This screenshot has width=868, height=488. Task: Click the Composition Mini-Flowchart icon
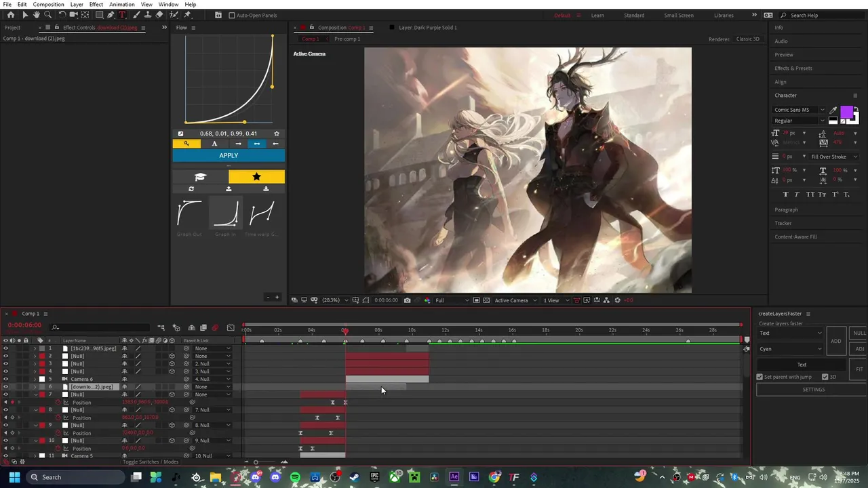pos(161,328)
